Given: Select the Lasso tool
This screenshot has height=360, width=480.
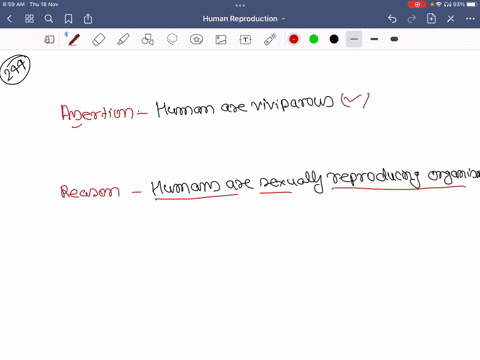Looking at the screenshot, I should (172, 39).
